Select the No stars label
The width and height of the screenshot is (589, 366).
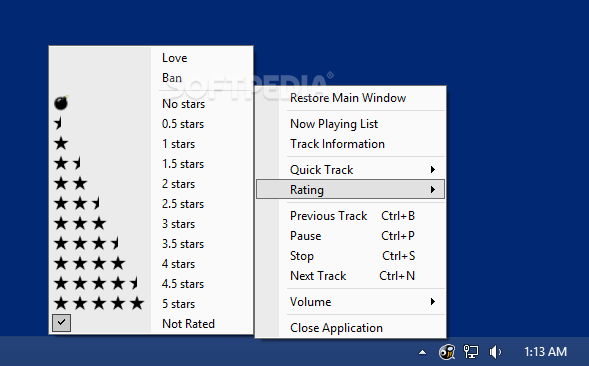[183, 104]
